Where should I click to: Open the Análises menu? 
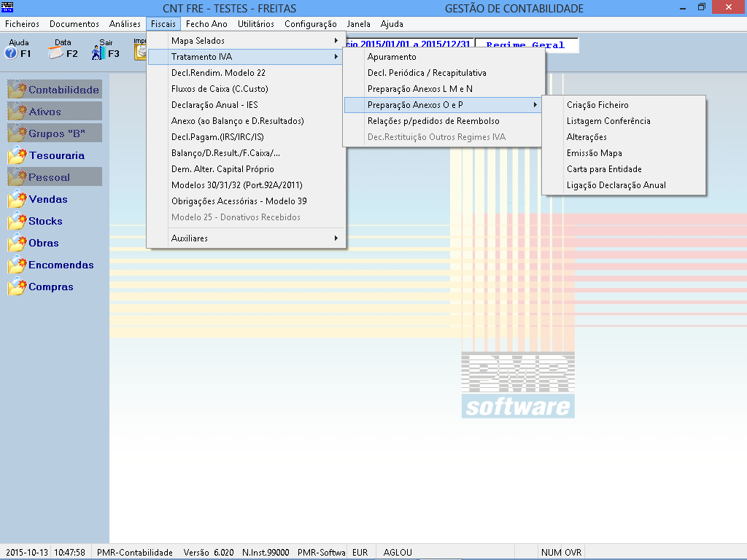[125, 24]
